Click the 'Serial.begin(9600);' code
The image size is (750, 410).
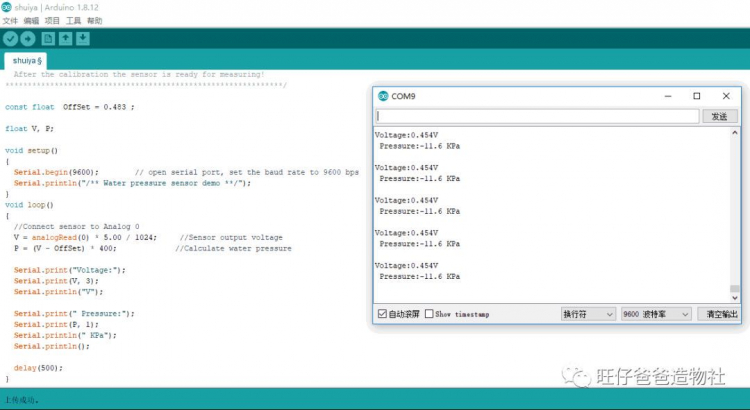point(56,172)
